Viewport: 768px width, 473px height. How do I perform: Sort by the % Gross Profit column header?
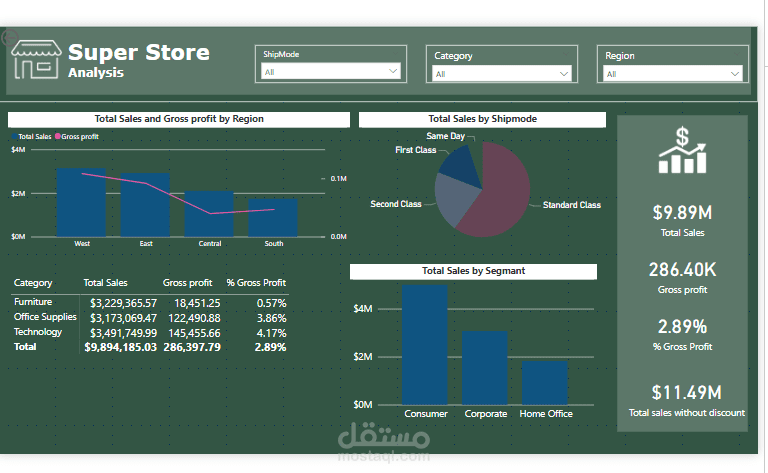click(x=256, y=283)
